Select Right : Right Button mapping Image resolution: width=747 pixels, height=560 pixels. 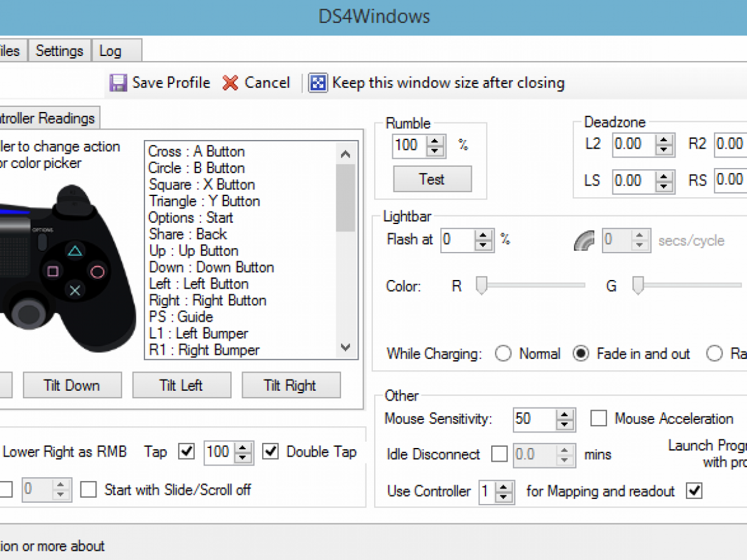207,301
